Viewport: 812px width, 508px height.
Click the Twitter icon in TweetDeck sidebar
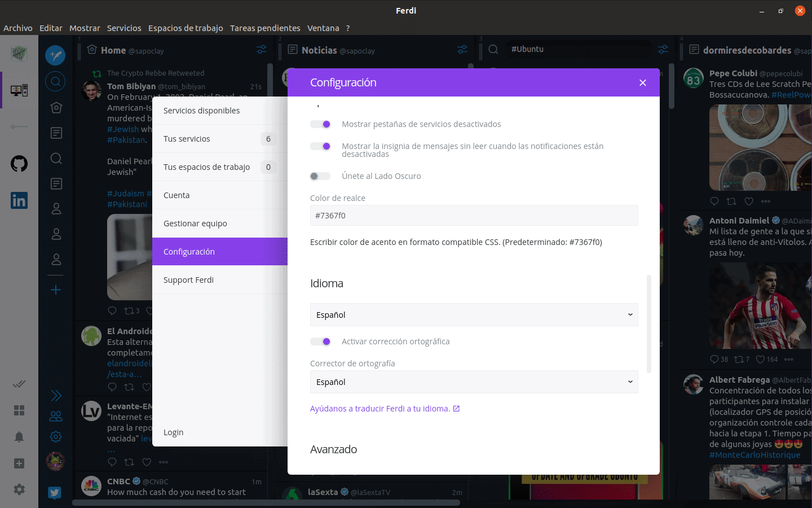click(x=55, y=493)
